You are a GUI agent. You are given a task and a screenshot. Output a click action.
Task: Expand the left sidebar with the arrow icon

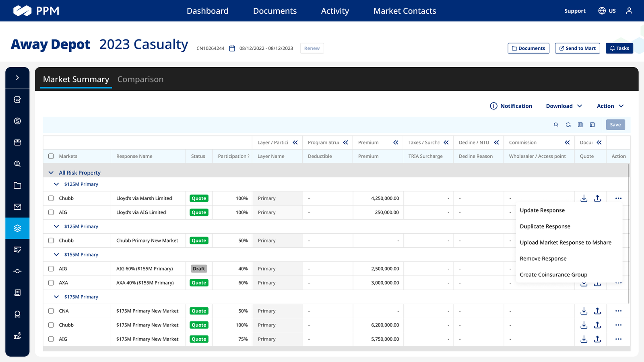coord(17,78)
